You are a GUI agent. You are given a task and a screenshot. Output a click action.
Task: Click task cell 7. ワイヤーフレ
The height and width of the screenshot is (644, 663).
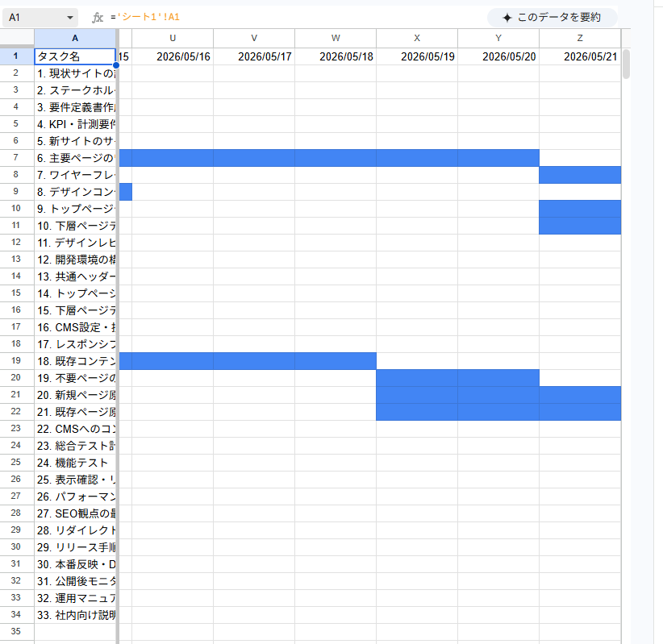[x=75, y=175]
